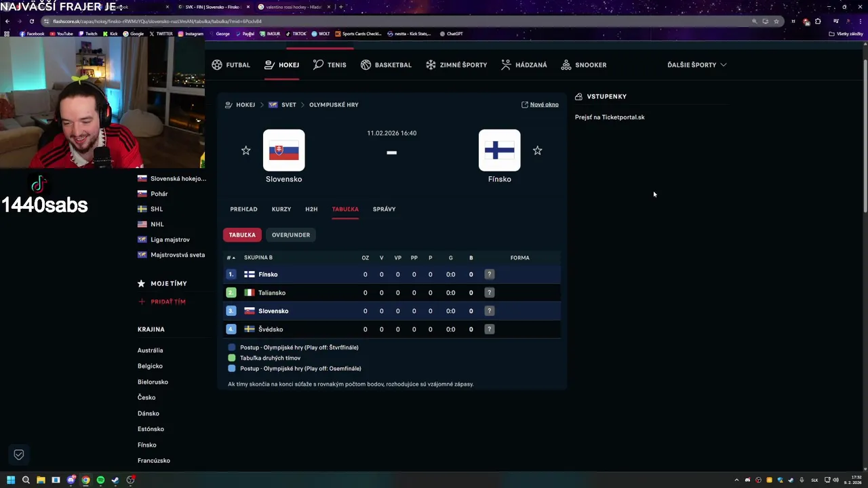Screen dimensions: 868x488
Task: Expand Bielorusko country list
Action: pyautogui.click(x=153, y=382)
